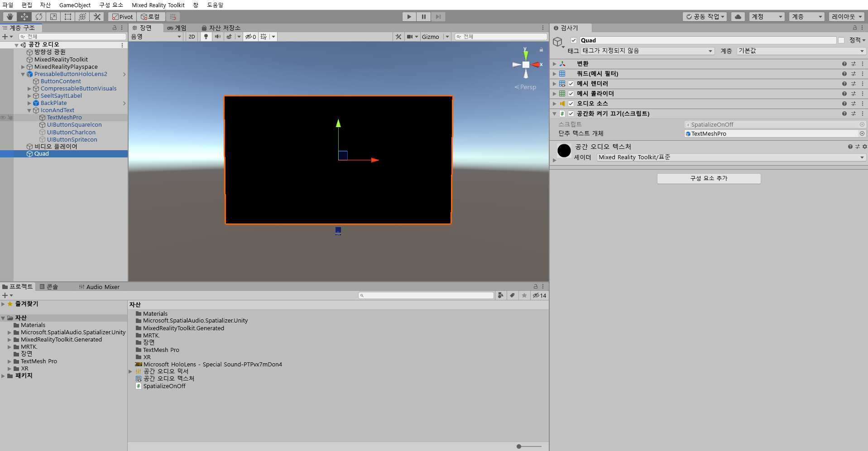Open the 셰이더 dropdown
The width and height of the screenshot is (868, 451).
pos(731,157)
